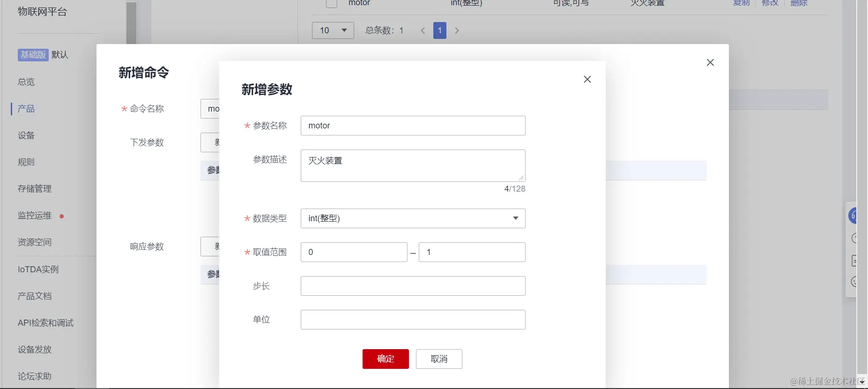
Task: Open API检索和调试 in sidebar
Action: (x=46, y=323)
